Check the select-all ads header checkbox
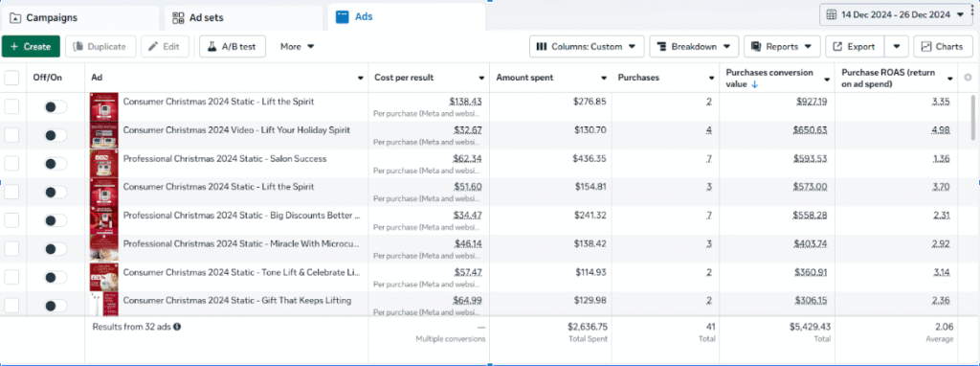980x366 pixels. click(x=11, y=78)
